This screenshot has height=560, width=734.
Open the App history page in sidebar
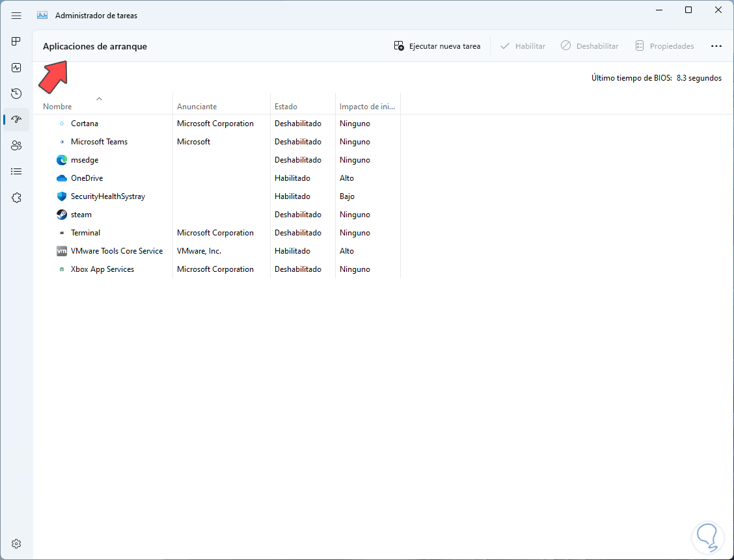(x=16, y=94)
